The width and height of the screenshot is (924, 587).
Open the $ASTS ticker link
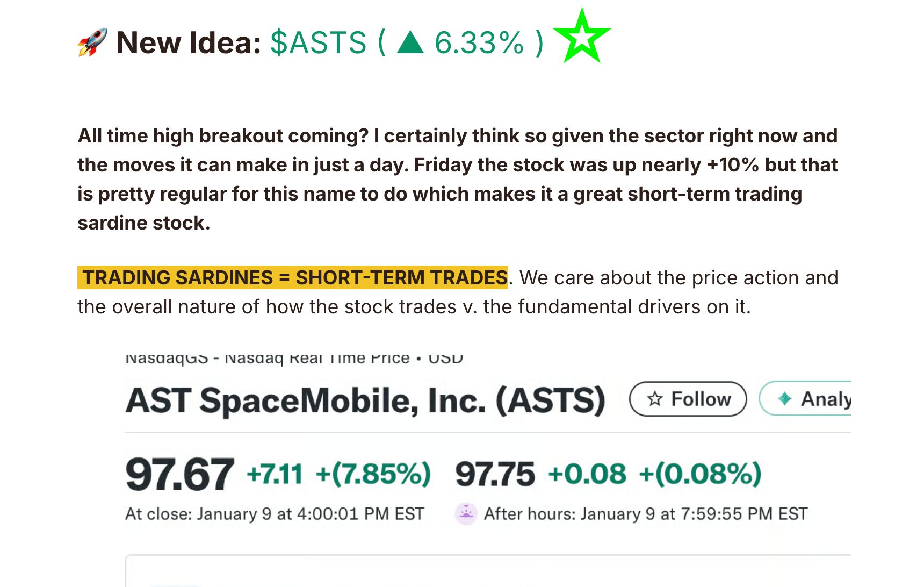coord(319,42)
